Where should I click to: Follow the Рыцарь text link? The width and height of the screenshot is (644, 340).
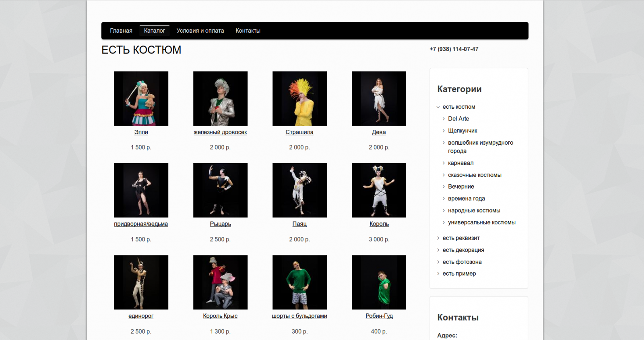(220, 224)
